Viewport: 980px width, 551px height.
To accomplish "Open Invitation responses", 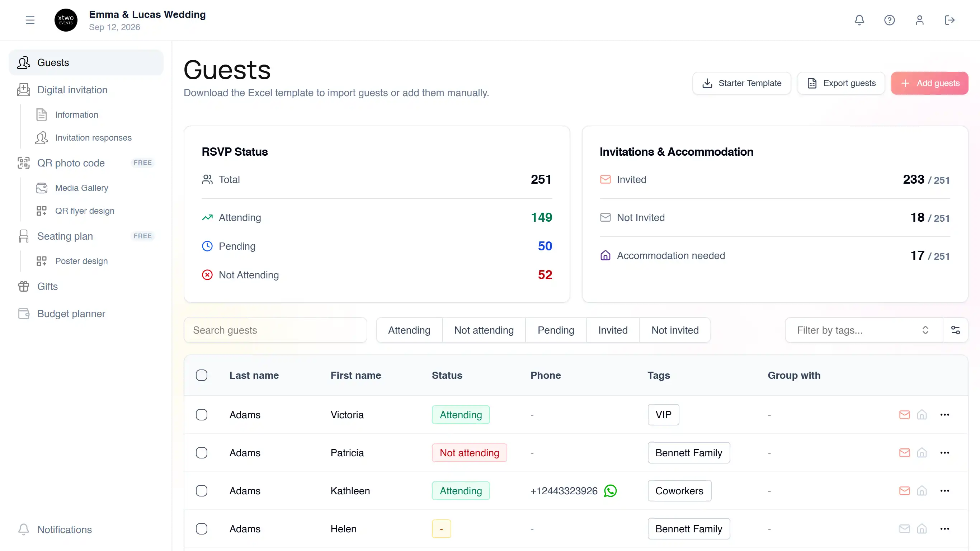I will click(93, 137).
